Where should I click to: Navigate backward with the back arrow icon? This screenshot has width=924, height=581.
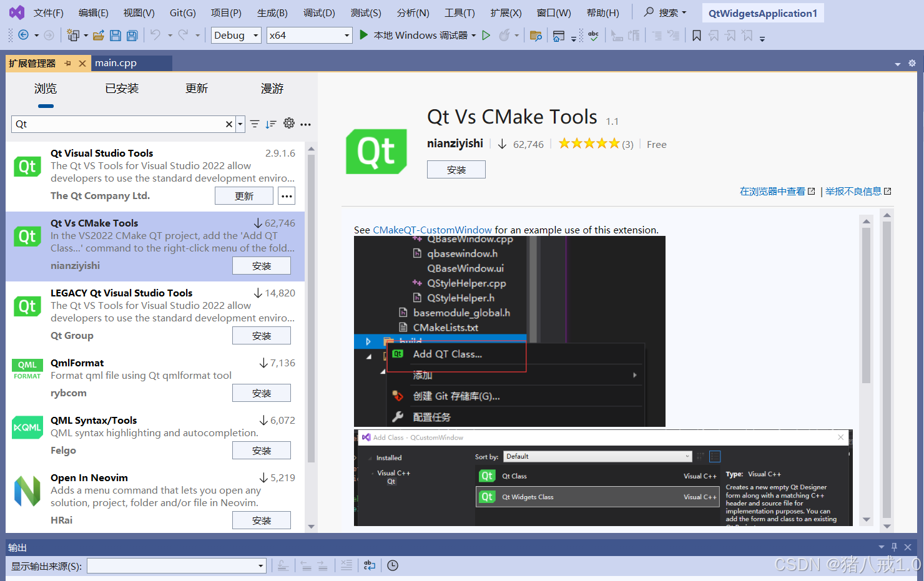click(23, 36)
